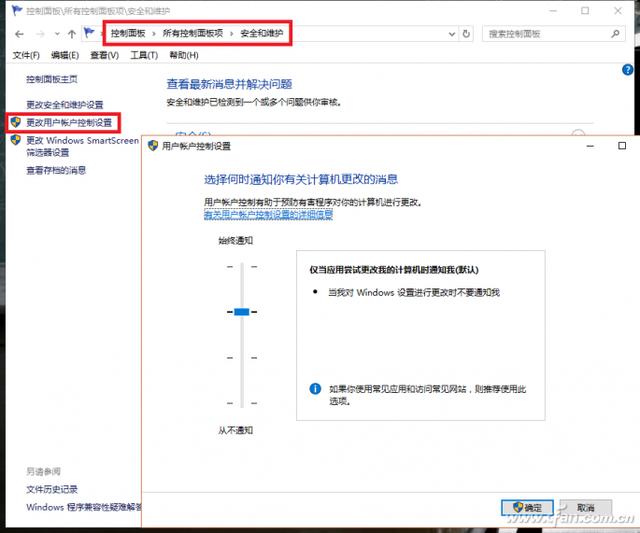Click 选择何时通知你有关计算机更改的消息 heading
This screenshot has height=533, width=640.
pyautogui.click(x=301, y=179)
